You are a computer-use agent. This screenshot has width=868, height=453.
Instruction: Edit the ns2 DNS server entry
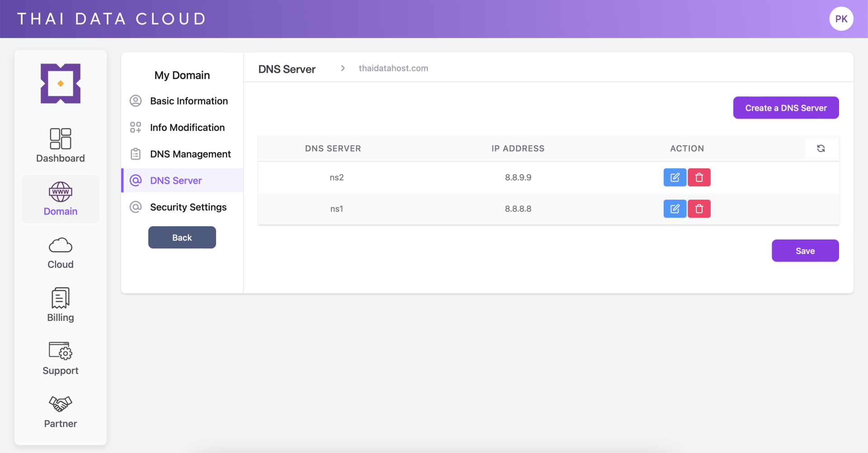click(675, 177)
